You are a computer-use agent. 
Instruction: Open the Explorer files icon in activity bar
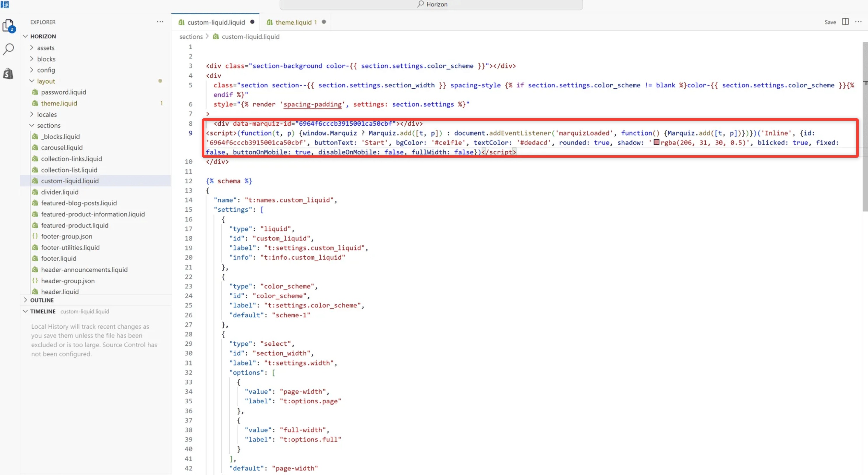click(x=8, y=26)
